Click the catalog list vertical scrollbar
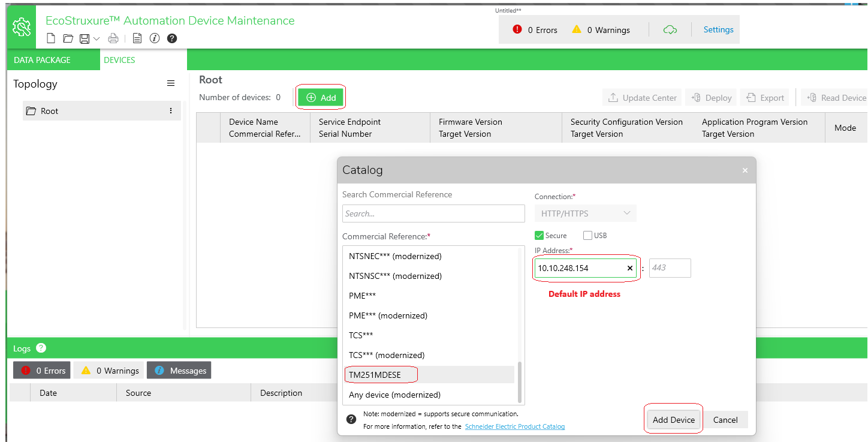Image resolution: width=868 pixels, height=442 pixels. pyautogui.click(x=520, y=383)
